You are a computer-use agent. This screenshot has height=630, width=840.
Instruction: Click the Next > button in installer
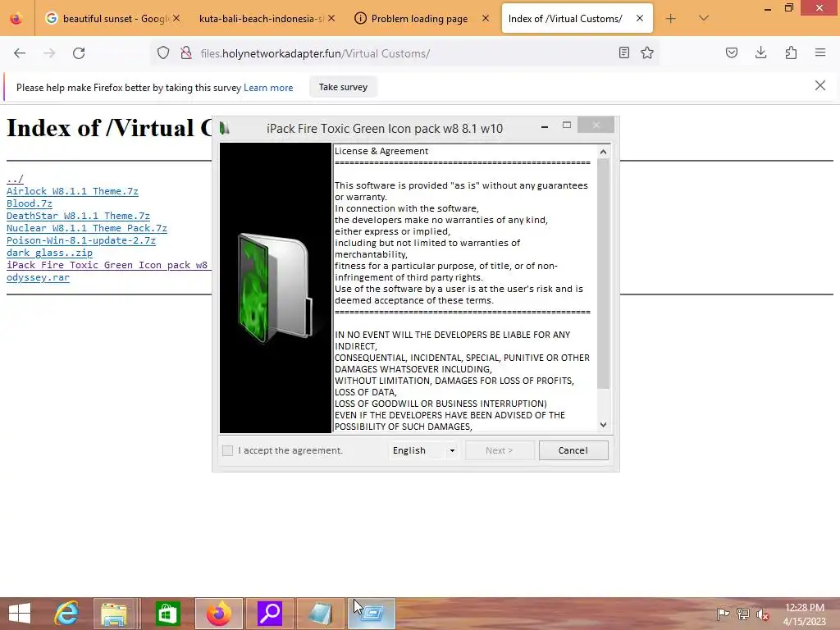pyautogui.click(x=500, y=450)
